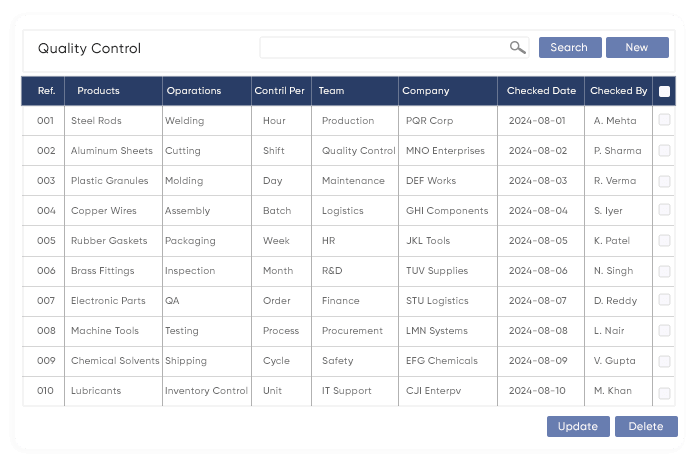699x464 pixels.
Task: Click the Checked Date column header
Action: click(x=541, y=91)
